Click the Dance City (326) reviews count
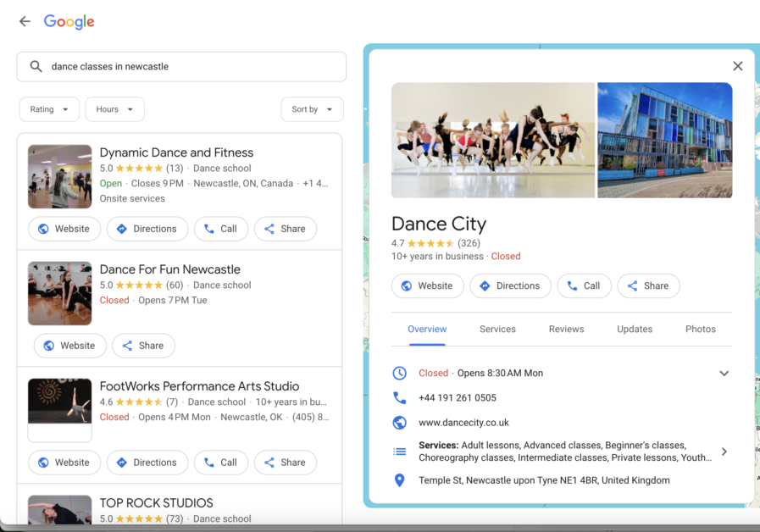This screenshot has width=760, height=532. [x=469, y=243]
